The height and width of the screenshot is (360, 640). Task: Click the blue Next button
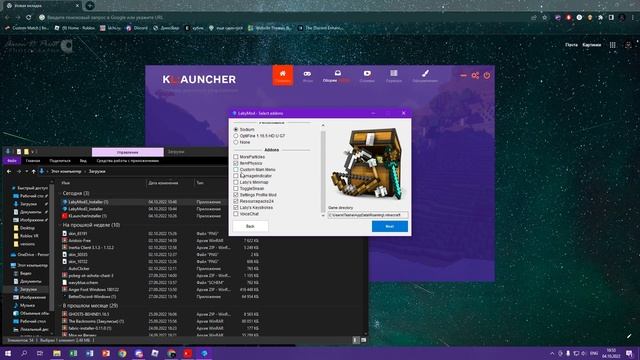click(390, 226)
